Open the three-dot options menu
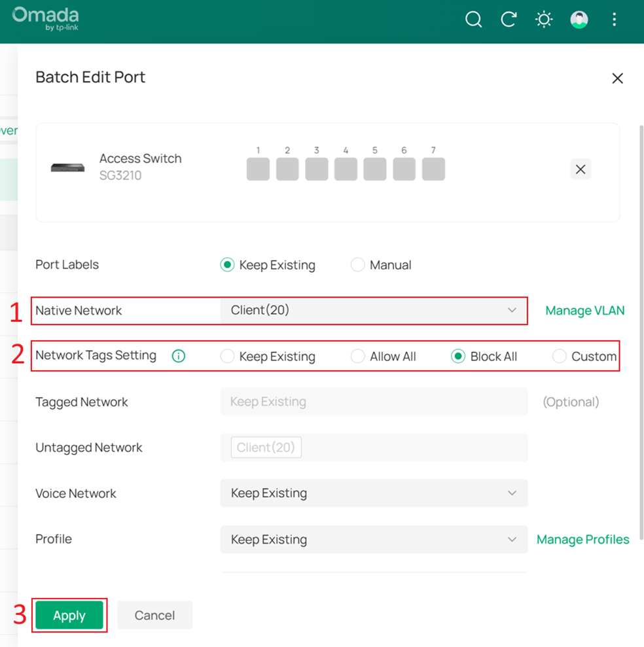The height and width of the screenshot is (647, 644). 614,19
